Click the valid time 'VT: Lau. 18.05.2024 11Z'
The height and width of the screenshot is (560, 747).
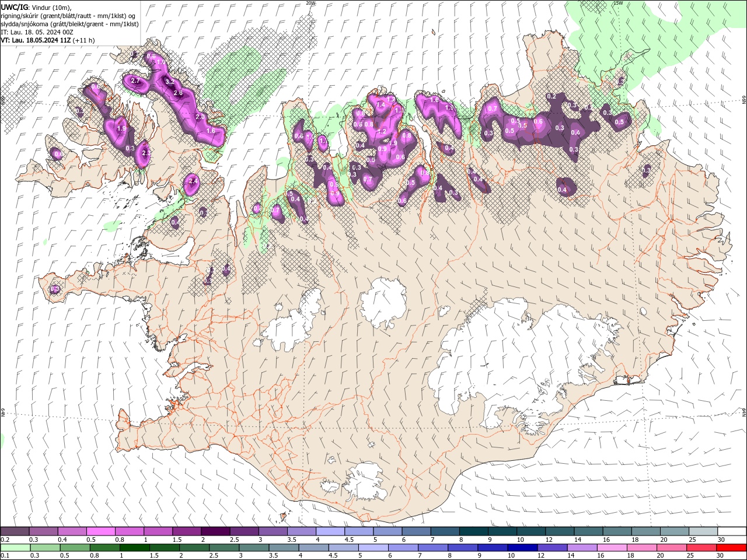(x=36, y=40)
